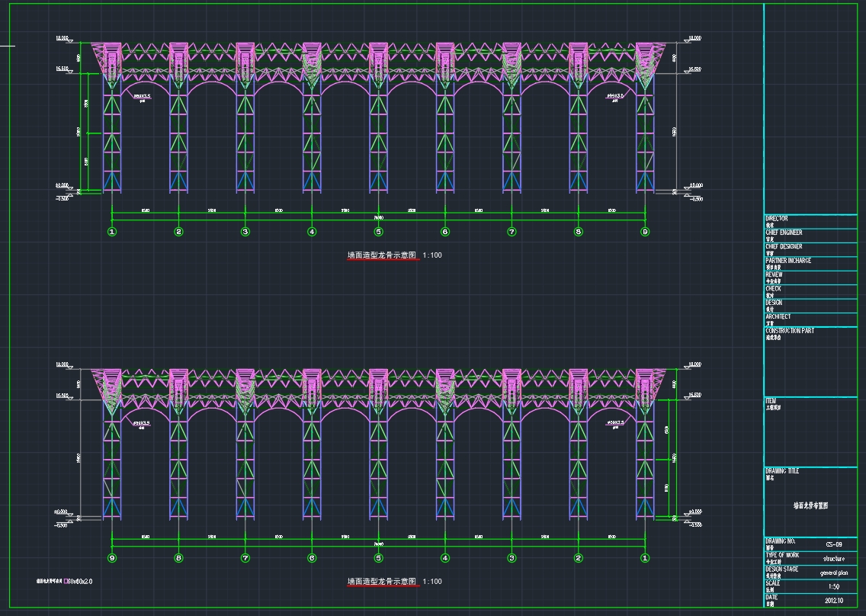Select grid bubble 4 of the upper elevation
Image resolution: width=866 pixels, height=616 pixels.
coord(312,232)
